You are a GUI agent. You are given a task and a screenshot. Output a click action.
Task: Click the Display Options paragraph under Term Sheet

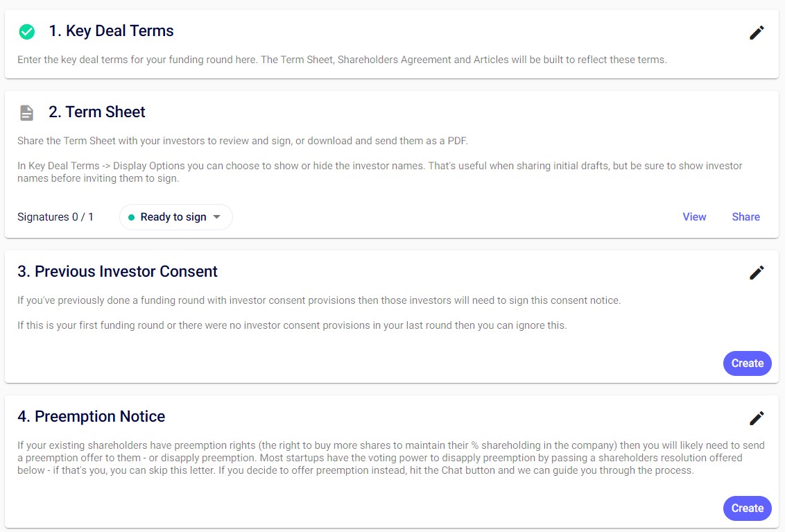point(379,172)
